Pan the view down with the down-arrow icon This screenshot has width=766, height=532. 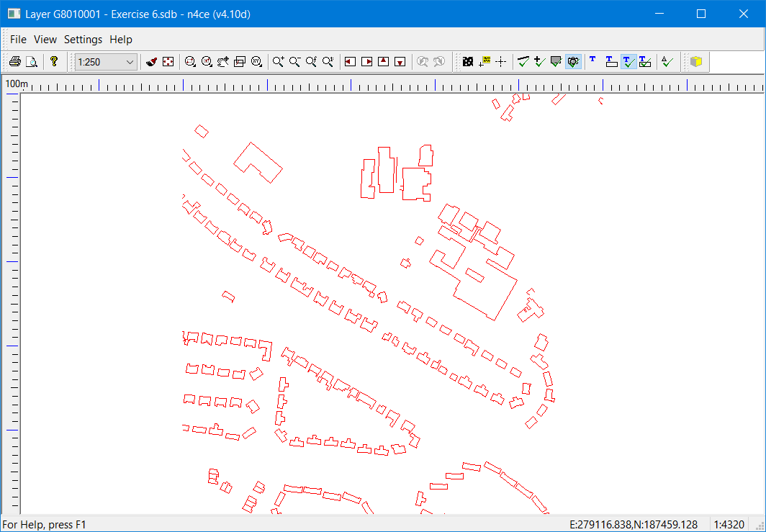(x=400, y=62)
